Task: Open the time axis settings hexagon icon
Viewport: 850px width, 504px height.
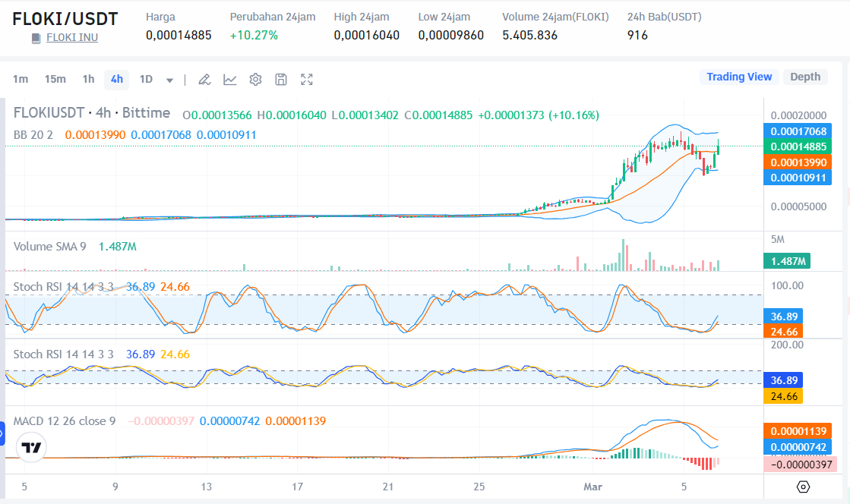Action: click(803, 487)
